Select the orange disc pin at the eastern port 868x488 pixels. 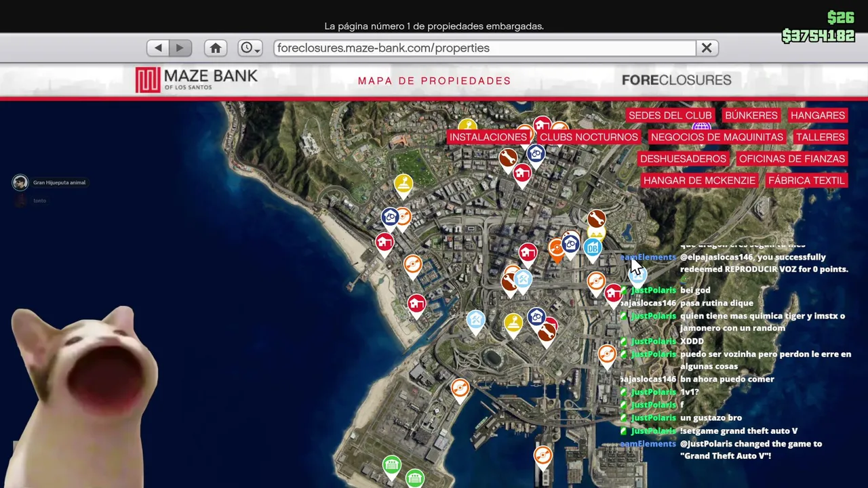[607, 354]
